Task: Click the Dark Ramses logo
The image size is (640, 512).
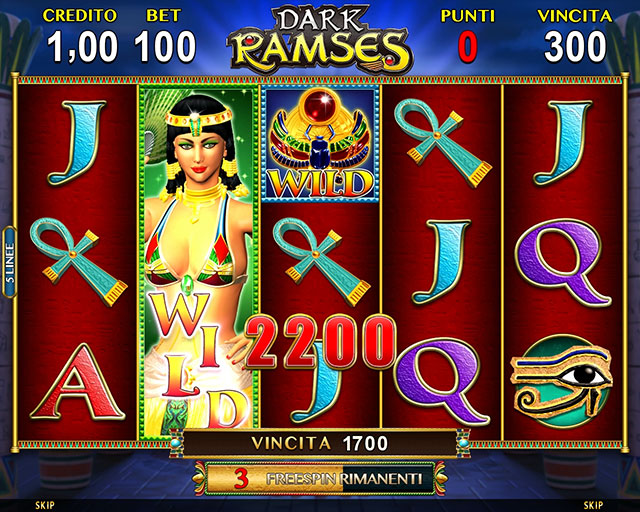Action: click(x=320, y=38)
